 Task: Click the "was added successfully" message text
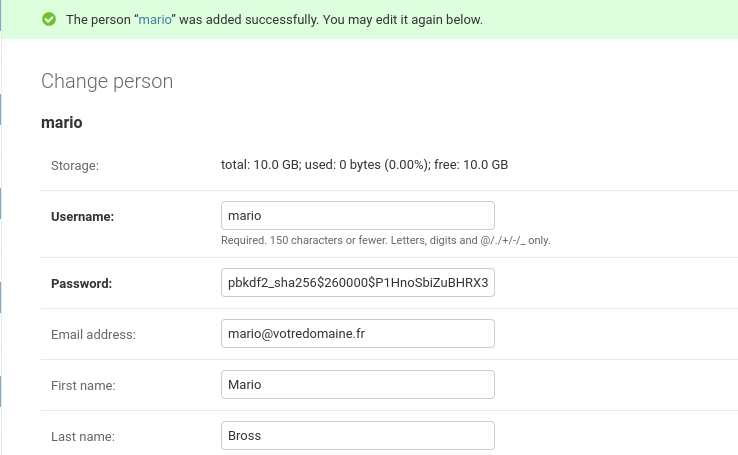click(249, 20)
